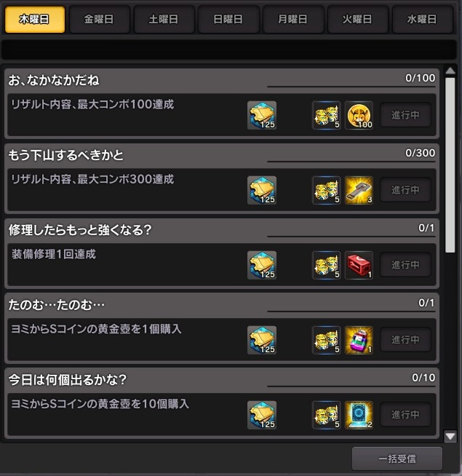Click the 一括受信 button
Viewport: 462px width, 476px height.
[397, 459]
